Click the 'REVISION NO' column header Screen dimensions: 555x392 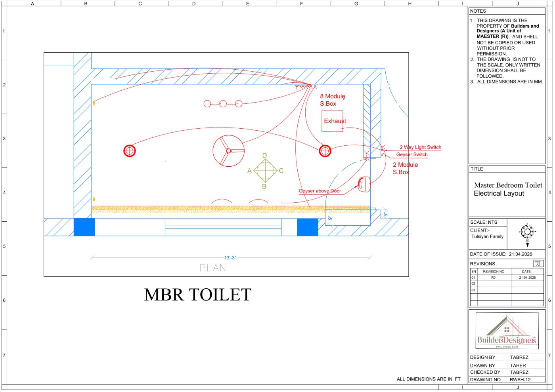494,272
